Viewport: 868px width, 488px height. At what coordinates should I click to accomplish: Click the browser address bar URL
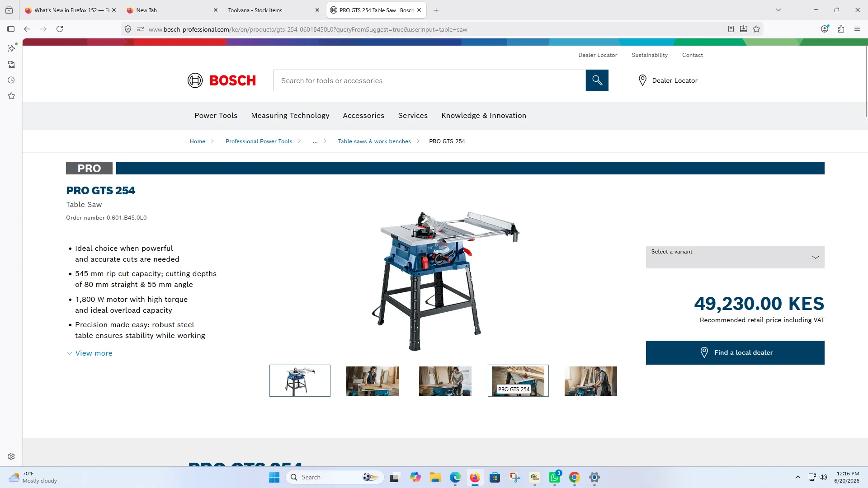click(307, 29)
